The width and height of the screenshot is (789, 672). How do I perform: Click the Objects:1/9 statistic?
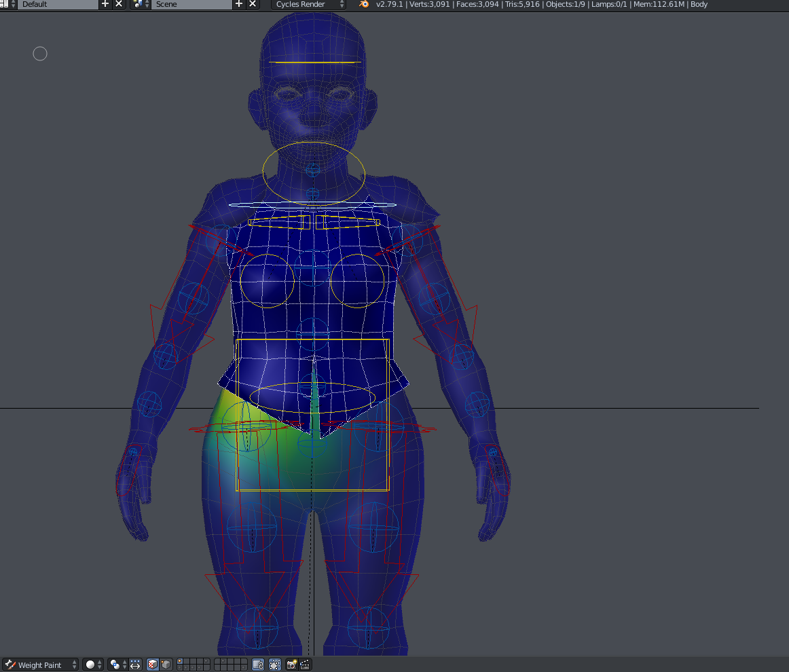tap(566, 4)
